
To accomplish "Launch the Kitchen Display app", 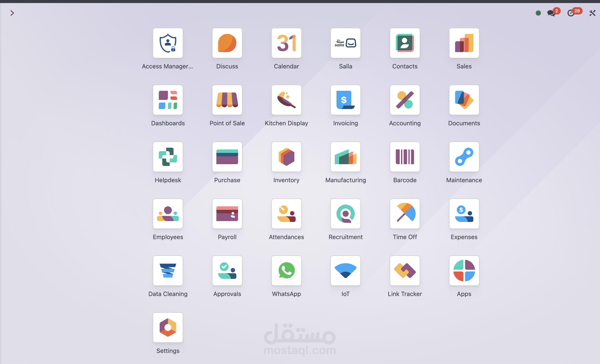I will coord(286,100).
